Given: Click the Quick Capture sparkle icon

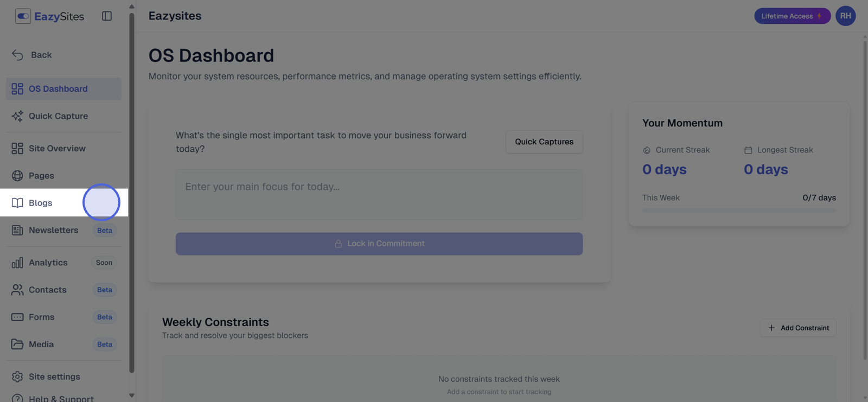Looking at the screenshot, I should (x=17, y=116).
